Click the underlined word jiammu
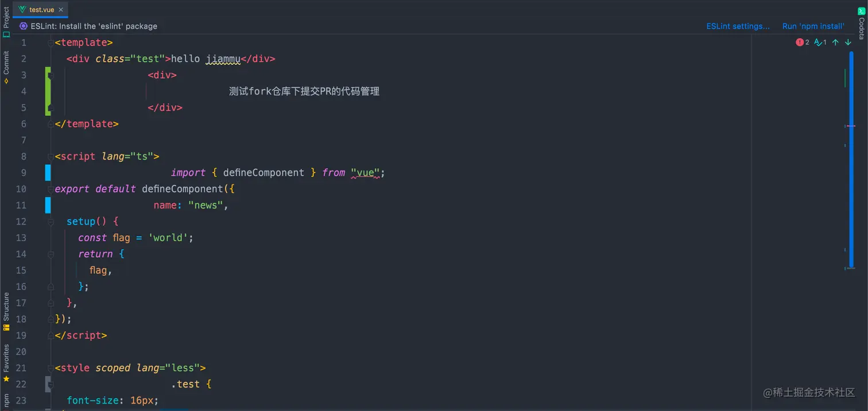 (223, 59)
